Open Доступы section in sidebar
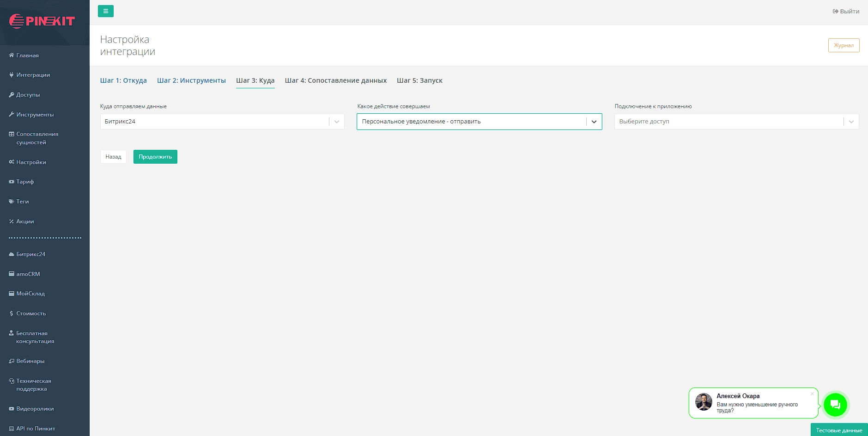This screenshot has width=868, height=436. tap(28, 95)
